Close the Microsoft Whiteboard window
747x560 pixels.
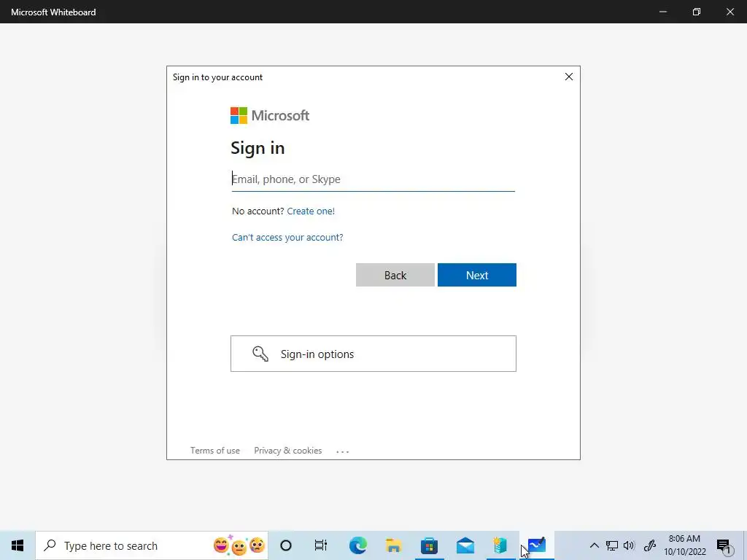[729, 12]
